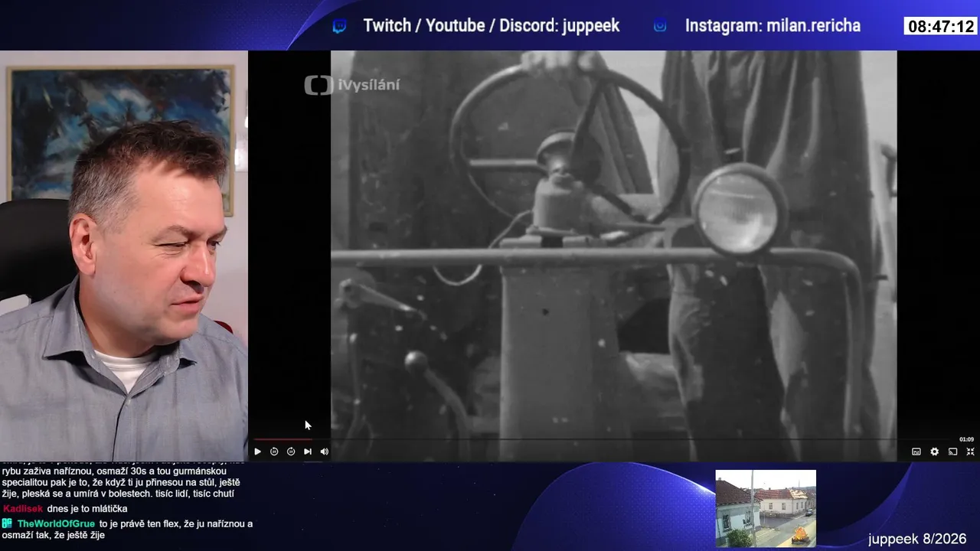Mute the player volume
This screenshot has height=551, width=980.
[325, 452]
